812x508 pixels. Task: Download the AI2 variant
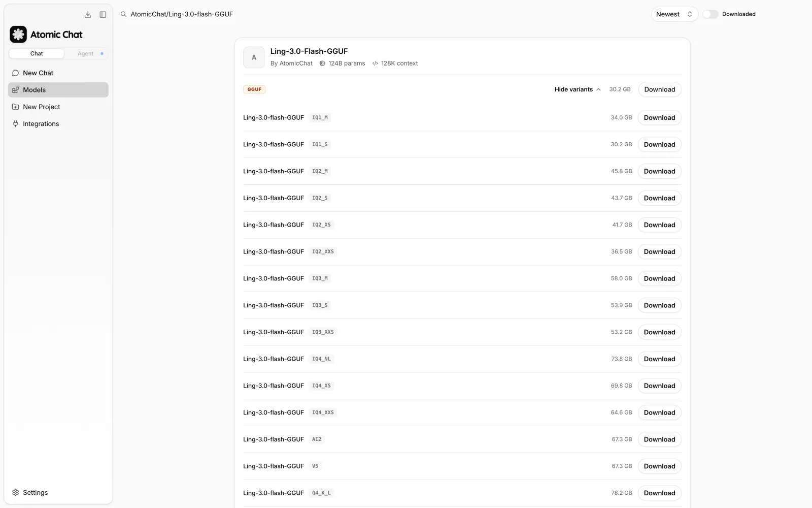(x=660, y=439)
